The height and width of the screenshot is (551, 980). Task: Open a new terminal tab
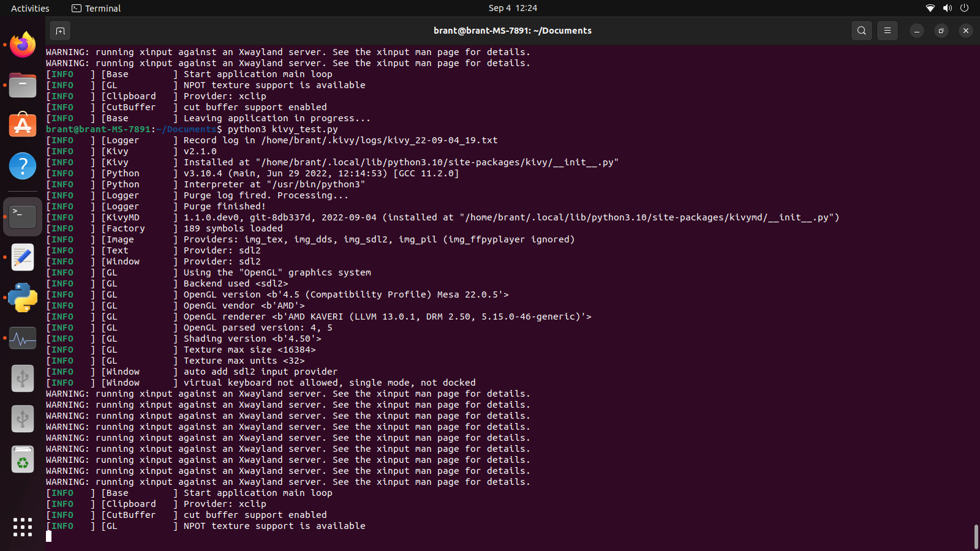click(59, 31)
